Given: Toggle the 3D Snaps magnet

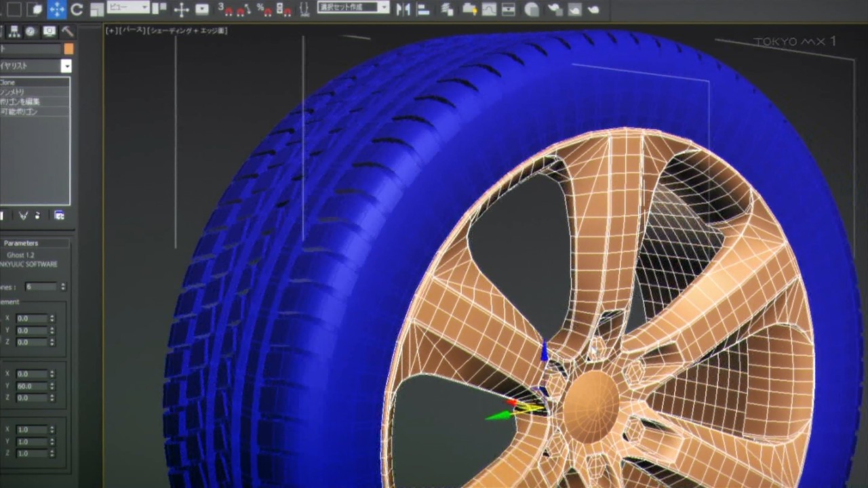Looking at the screenshot, I should (225, 9).
